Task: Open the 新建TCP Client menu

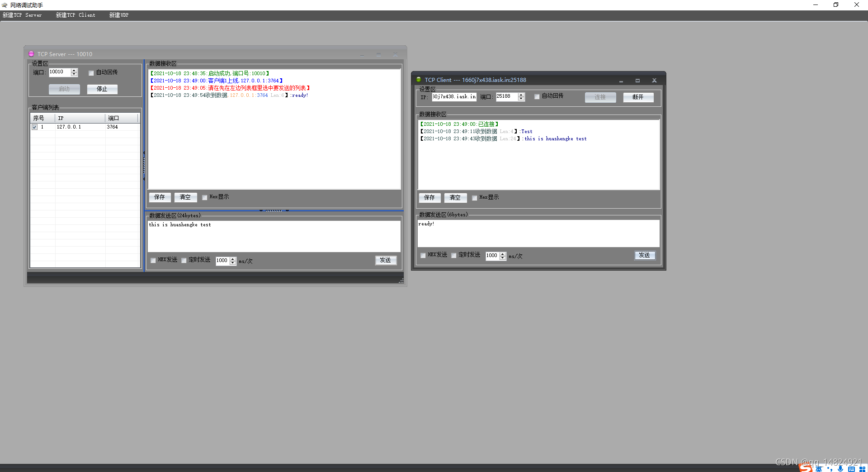Action: [75, 15]
